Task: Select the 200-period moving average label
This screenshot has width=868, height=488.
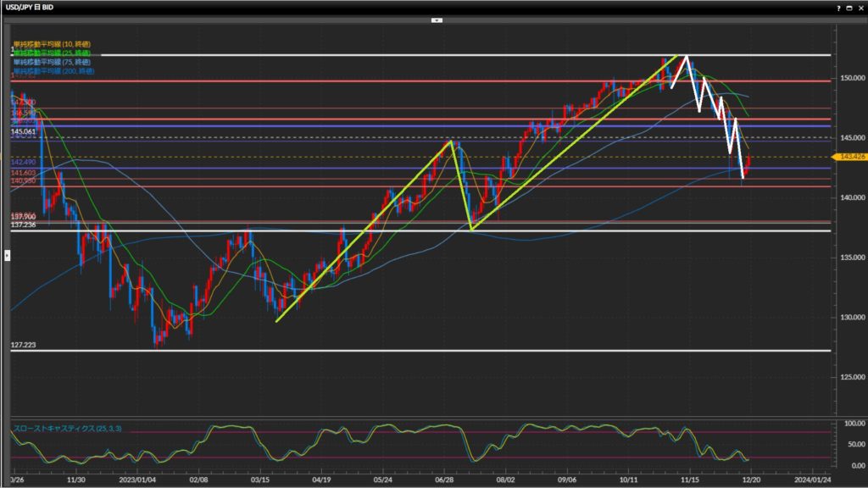Action: (x=54, y=70)
